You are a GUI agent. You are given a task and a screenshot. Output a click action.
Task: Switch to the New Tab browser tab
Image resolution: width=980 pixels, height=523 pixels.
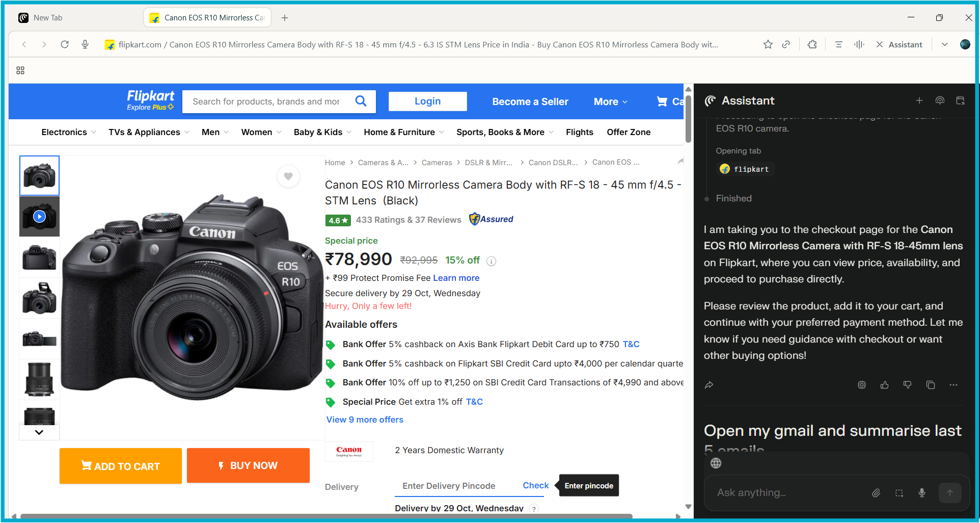coord(48,18)
